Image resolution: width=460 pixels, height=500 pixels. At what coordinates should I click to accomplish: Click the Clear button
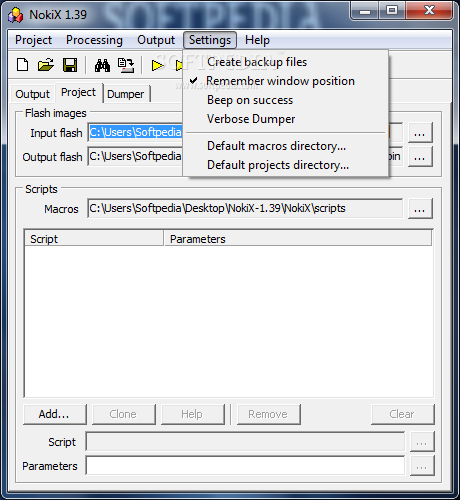tap(403, 414)
